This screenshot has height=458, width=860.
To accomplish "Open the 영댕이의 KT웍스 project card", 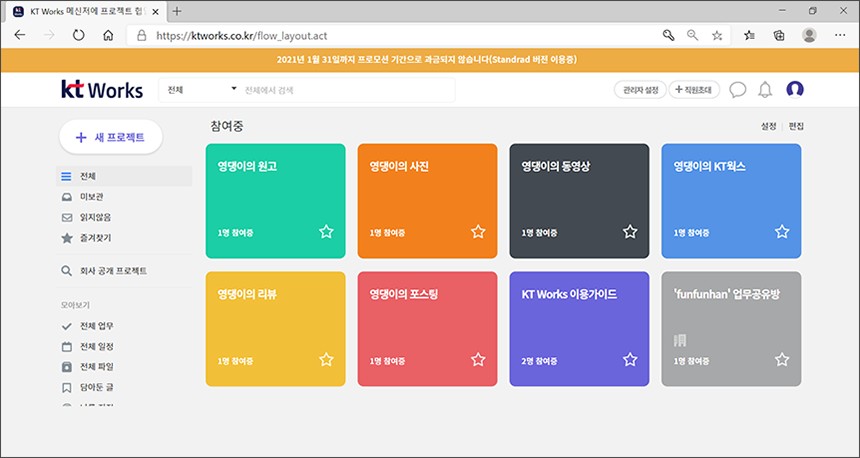I will pyautogui.click(x=731, y=201).
